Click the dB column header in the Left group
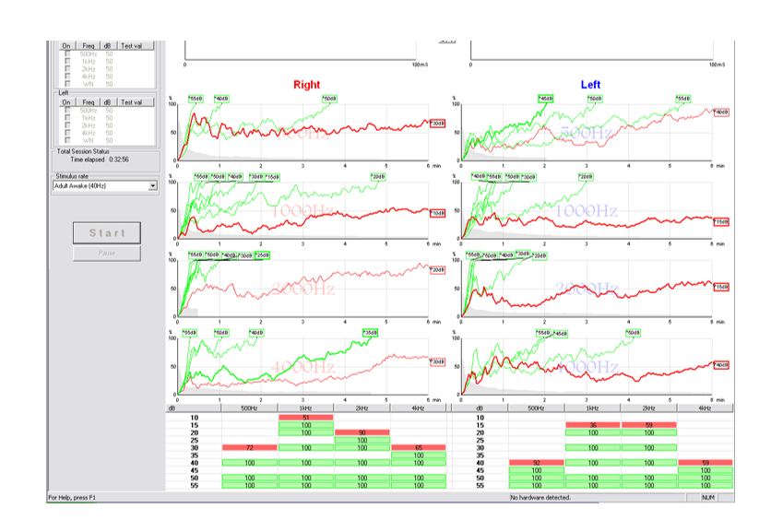The height and width of the screenshot is (532, 759). tap(107, 102)
